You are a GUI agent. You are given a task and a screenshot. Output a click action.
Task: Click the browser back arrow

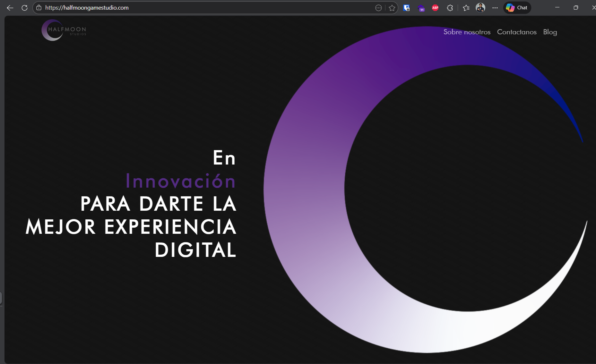pyautogui.click(x=10, y=8)
